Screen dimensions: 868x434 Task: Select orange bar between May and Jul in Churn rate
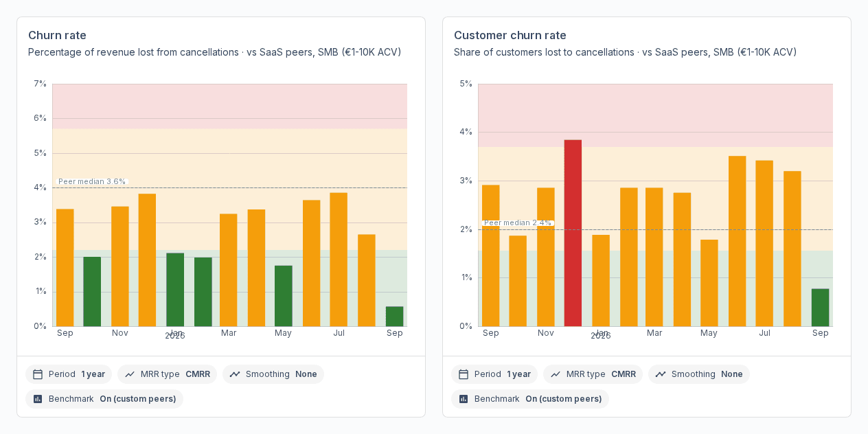(312, 263)
